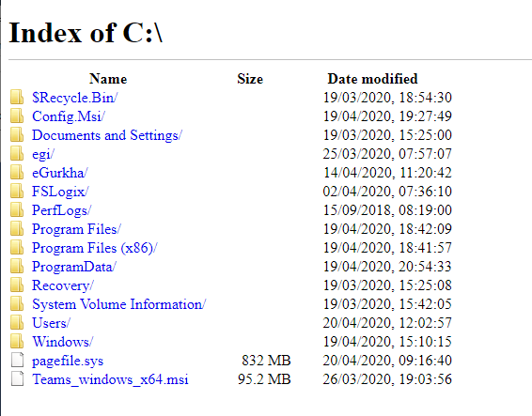Download the Teams_windows_x64.msi file

(x=110, y=379)
